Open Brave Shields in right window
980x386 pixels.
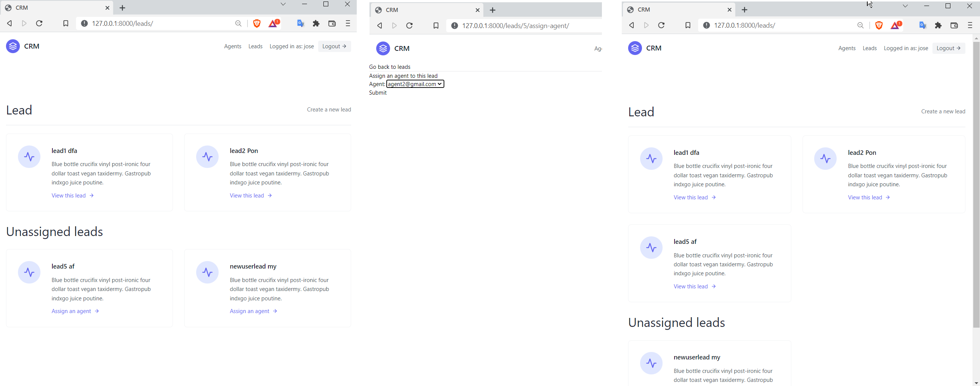click(x=879, y=25)
